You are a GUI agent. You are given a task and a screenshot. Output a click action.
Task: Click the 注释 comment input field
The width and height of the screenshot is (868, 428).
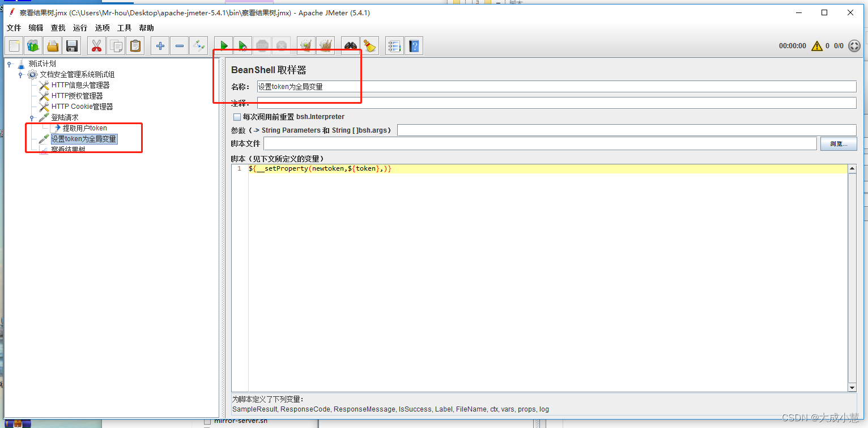click(x=556, y=103)
